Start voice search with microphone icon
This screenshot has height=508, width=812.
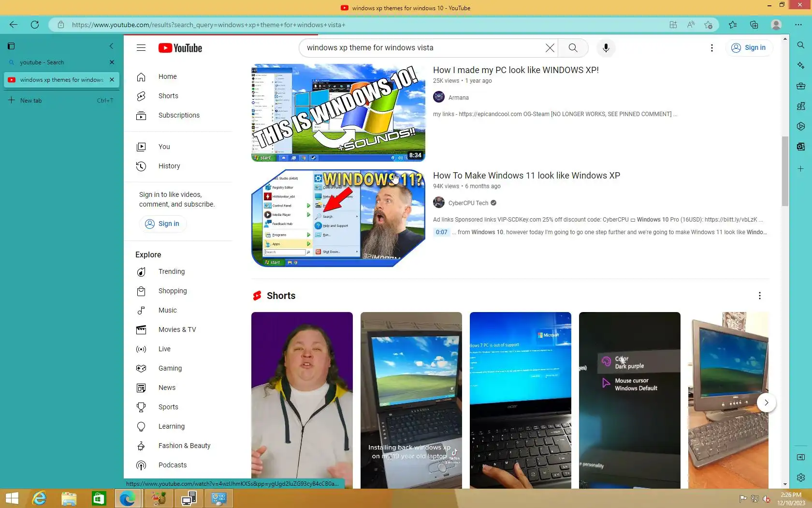click(x=606, y=47)
